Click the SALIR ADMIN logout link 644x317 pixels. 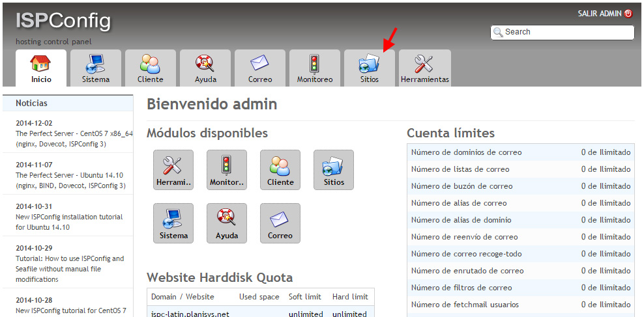pyautogui.click(x=600, y=14)
